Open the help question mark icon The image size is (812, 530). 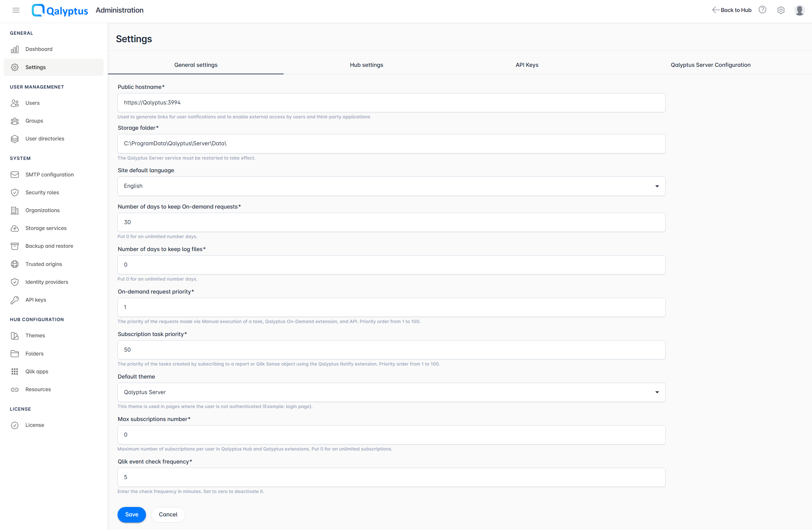763,10
